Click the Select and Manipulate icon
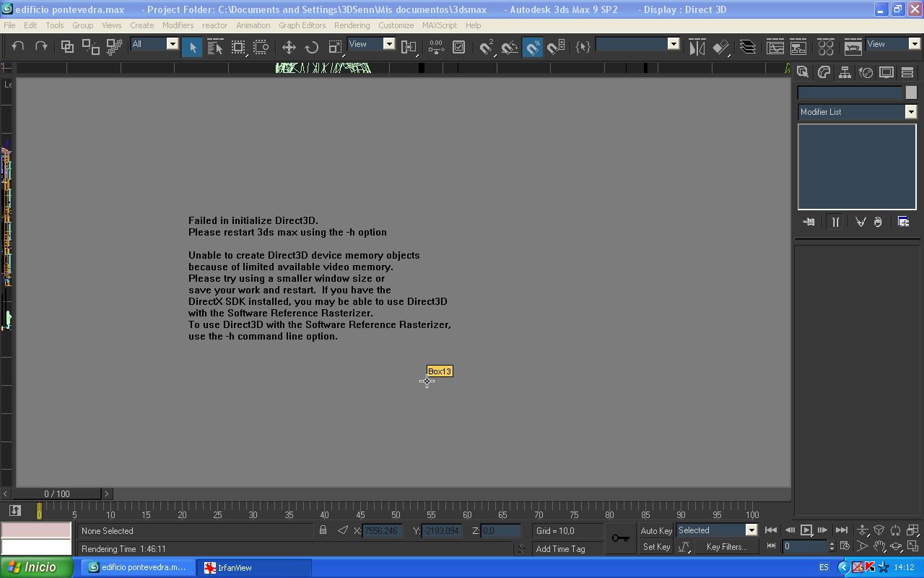 [x=436, y=47]
